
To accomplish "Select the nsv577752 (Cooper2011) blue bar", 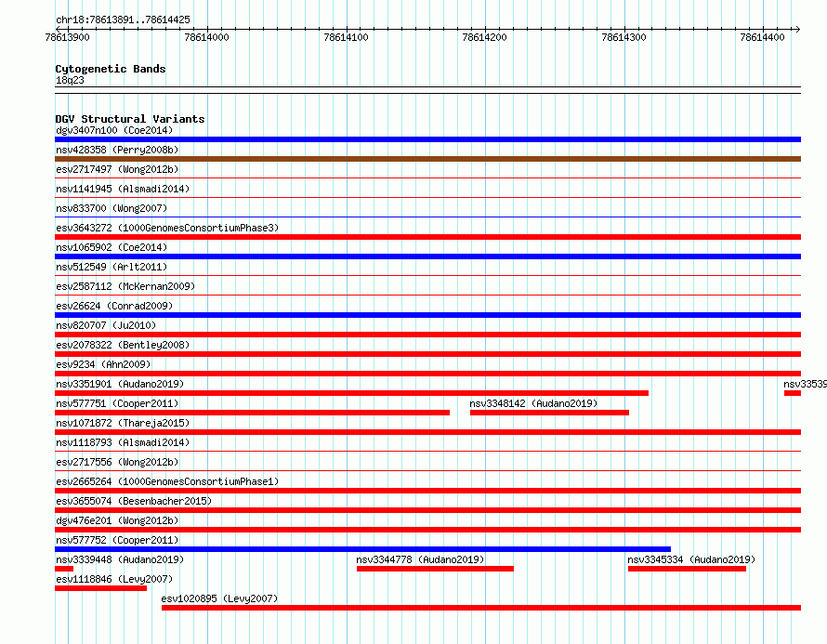I will click(363, 549).
